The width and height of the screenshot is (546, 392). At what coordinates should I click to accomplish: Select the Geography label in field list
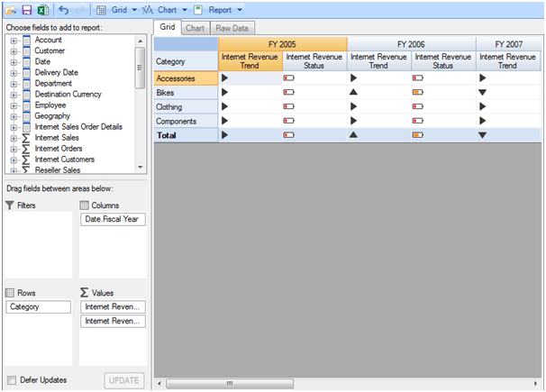[x=52, y=116]
